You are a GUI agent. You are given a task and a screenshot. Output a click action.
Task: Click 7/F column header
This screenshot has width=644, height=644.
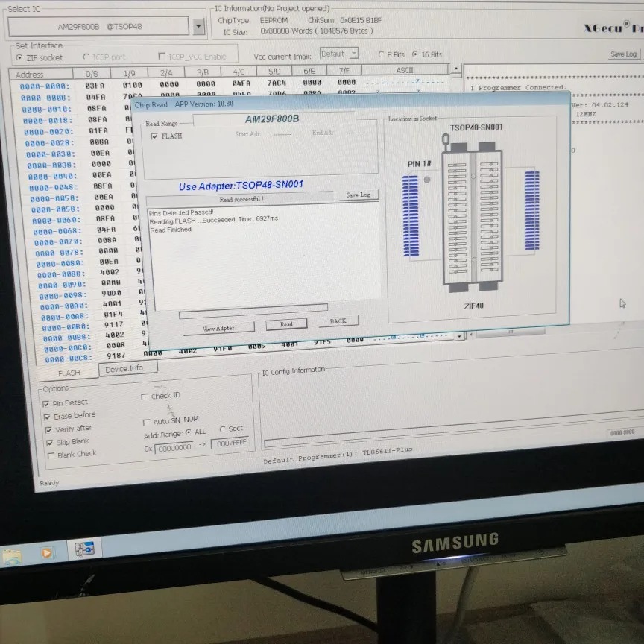coord(344,71)
